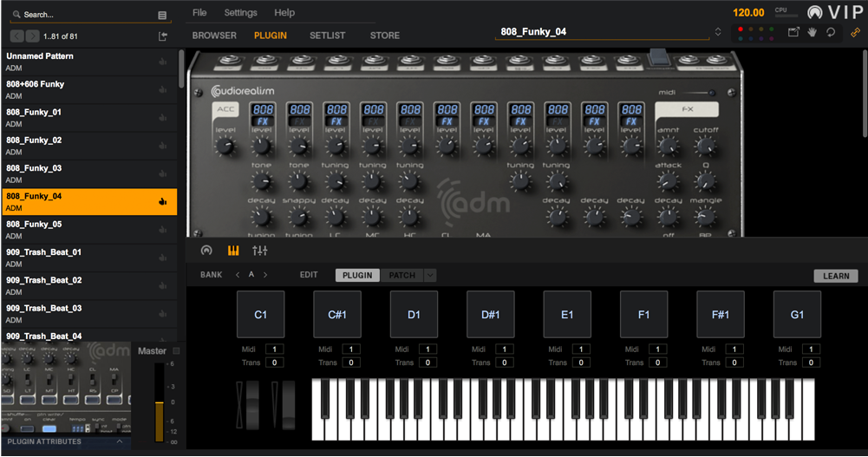Click the circular refresh arrow icon
The image size is (868, 457).
[x=831, y=32]
